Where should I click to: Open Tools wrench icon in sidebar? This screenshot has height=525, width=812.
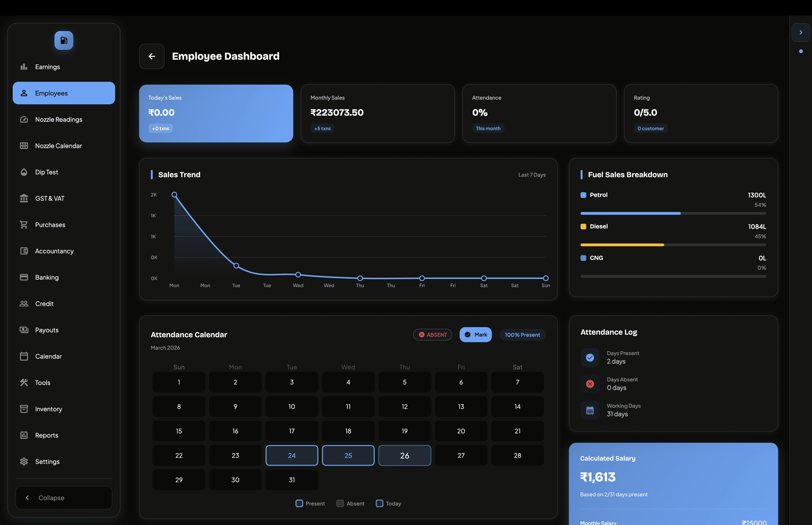tap(24, 383)
